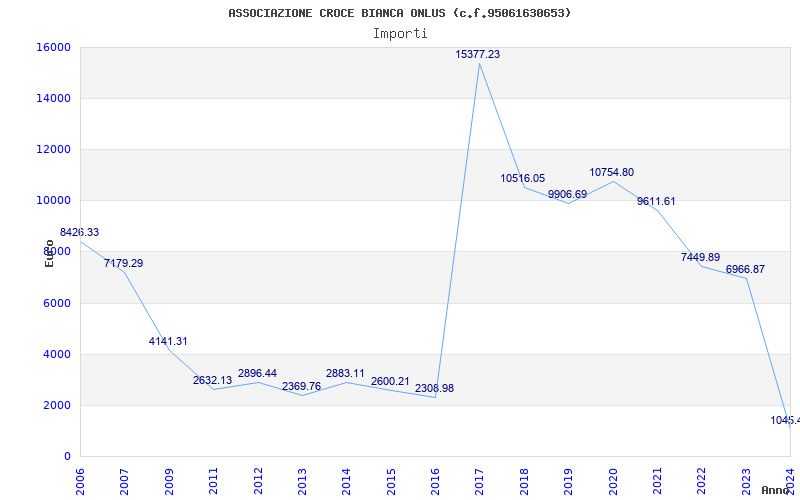
Task: Click x-axis year 2006
Action: [x=80, y=481]
